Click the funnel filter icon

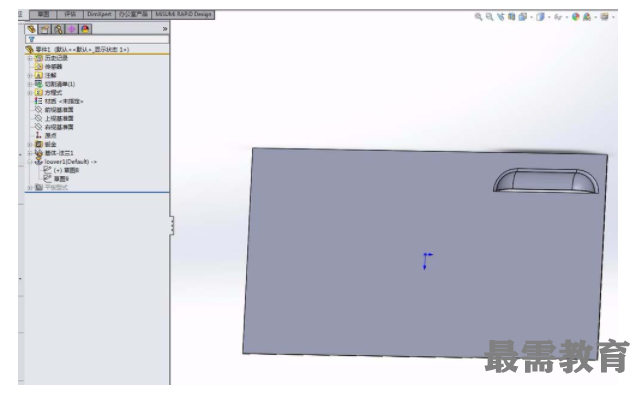(x=32, y=39)
